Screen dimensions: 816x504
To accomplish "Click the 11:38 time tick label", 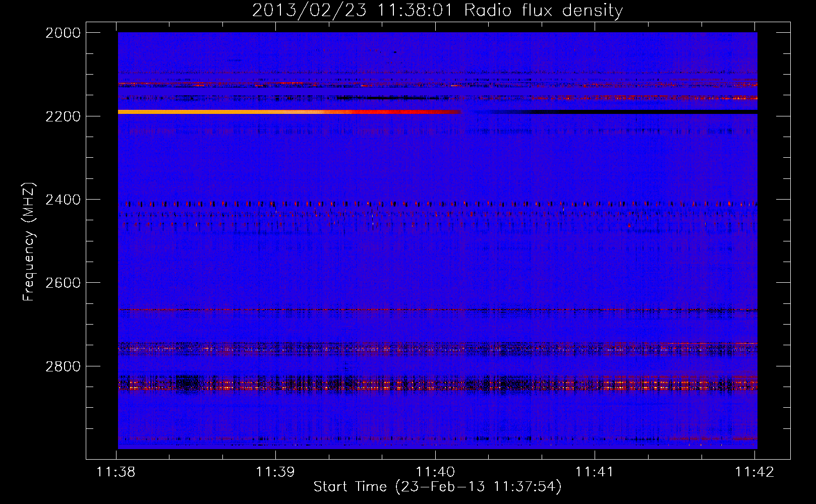I will [x=116, y=472].
